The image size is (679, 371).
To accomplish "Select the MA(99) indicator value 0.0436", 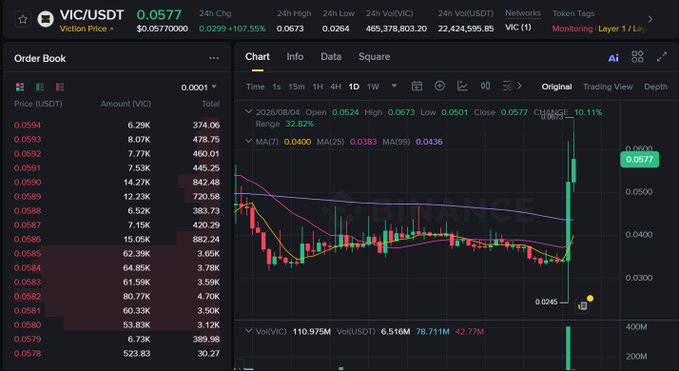I will pyautogui.click(x=429, y=142).
